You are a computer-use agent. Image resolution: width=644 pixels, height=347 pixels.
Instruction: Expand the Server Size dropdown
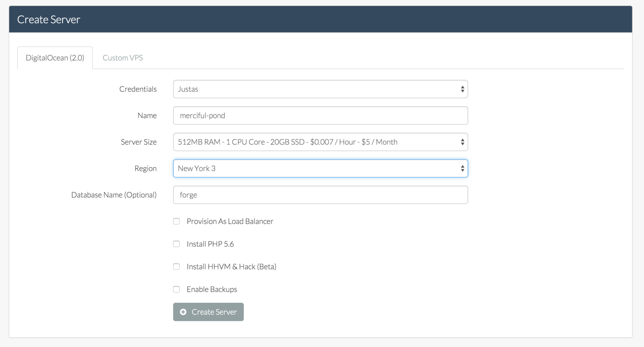pyautogui.click(x=320, y=142)
